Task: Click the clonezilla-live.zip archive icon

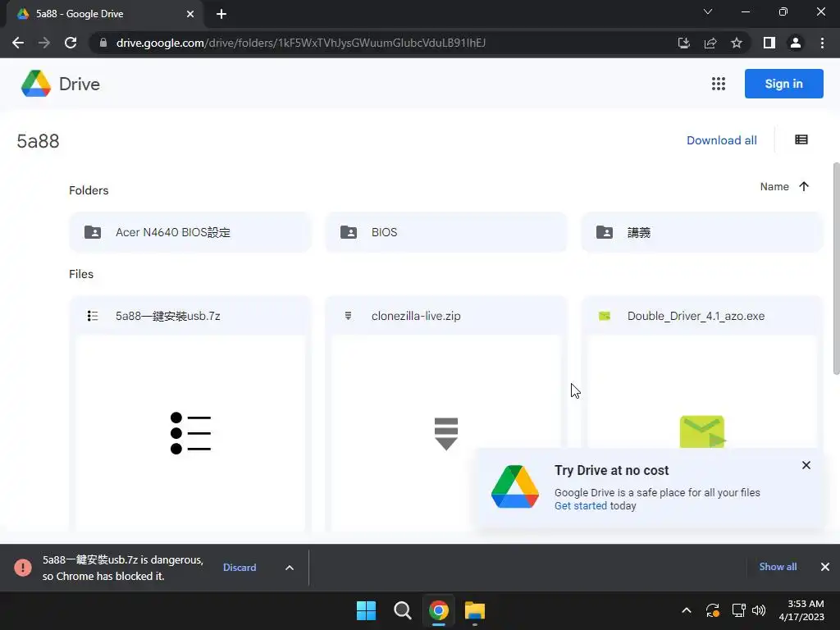Action: click(348, 316)
